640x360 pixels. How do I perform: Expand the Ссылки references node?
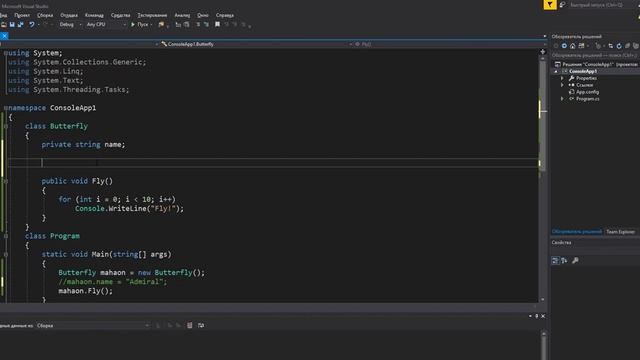pos(562,85)
